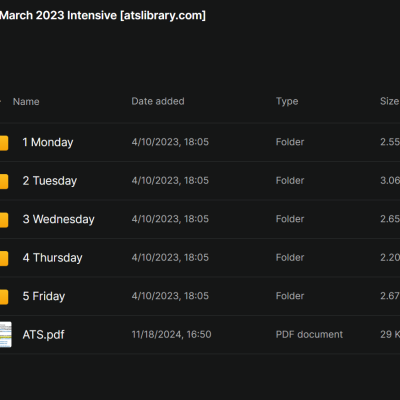The width and height of the screenshot is (400, 400).
Task: Click the Folder type cell for 5 Friday
Action: pos(290,296)
